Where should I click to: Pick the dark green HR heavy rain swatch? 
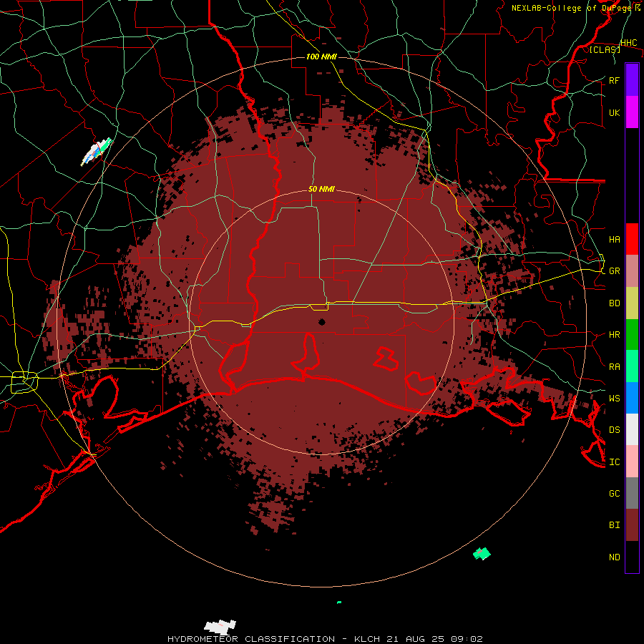pos(632,335)
